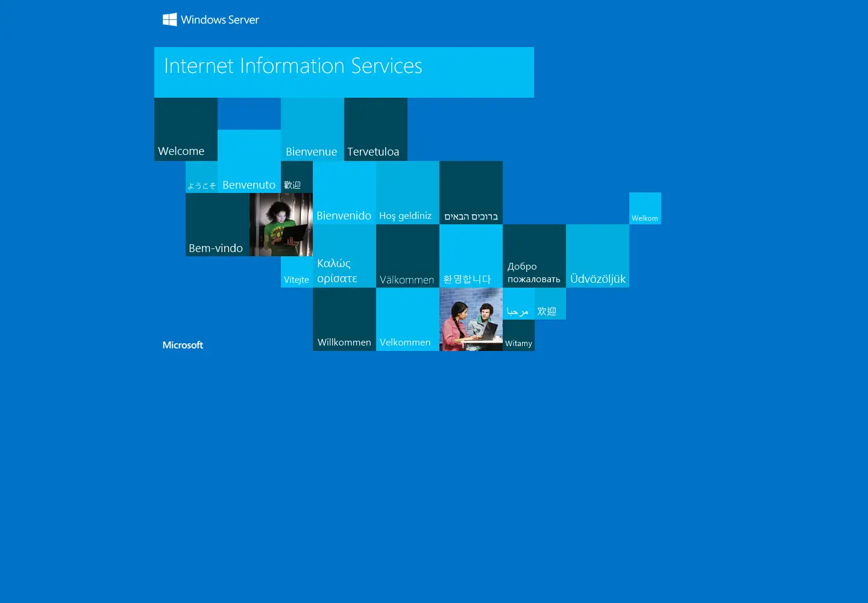Click the "Tervetuloa" tile
This screenshot has width=868, height=603.
click(376, 129)
